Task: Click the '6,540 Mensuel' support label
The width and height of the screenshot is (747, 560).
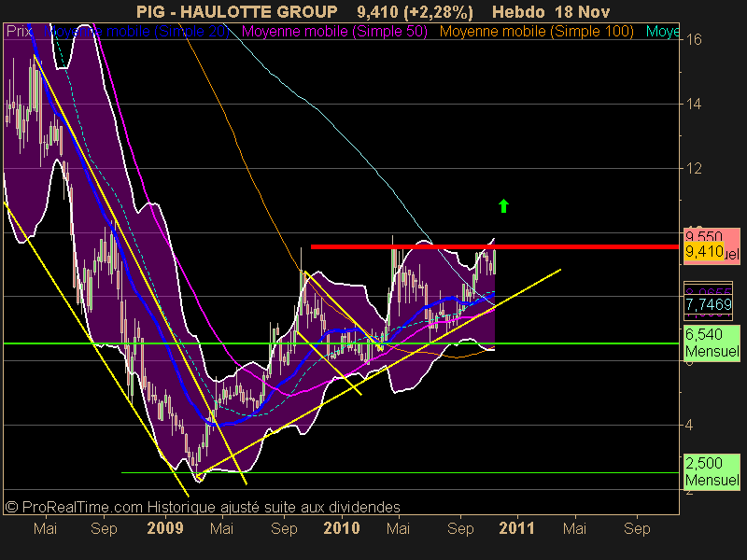Action: pyautogui.click(x=712, y=343)
